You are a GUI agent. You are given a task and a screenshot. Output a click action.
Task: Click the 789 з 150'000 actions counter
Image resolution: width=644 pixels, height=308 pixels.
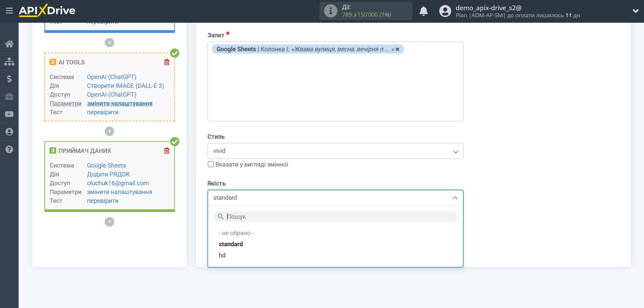[x=366, y=15]
